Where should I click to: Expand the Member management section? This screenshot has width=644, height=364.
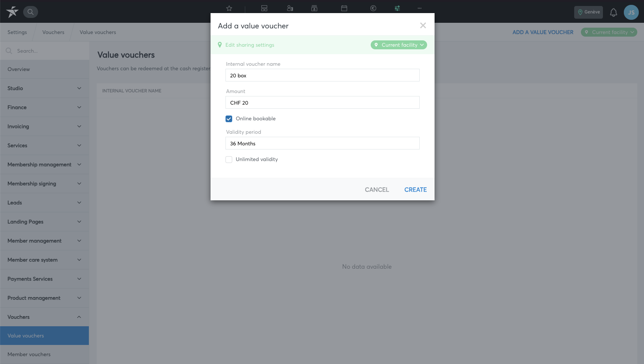(44, 241)
